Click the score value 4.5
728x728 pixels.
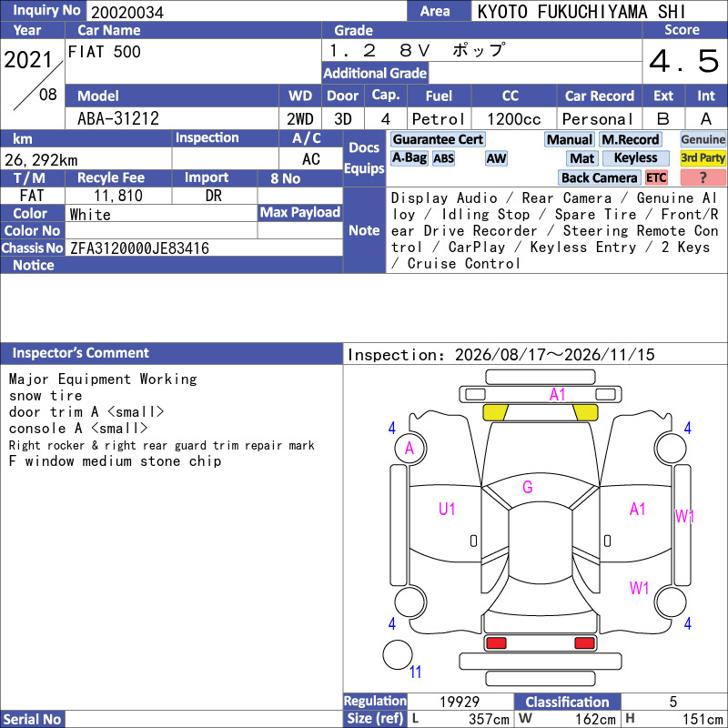pos(684,61)
